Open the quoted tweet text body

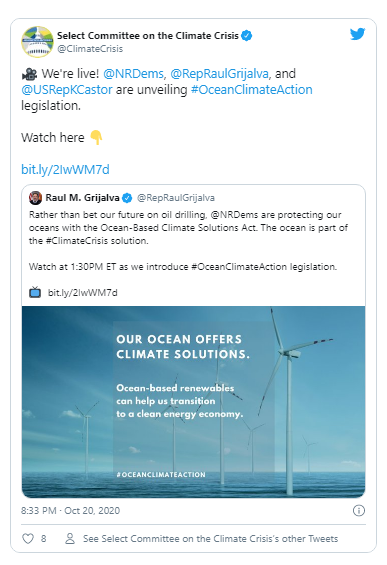click(x=188, y=241)
